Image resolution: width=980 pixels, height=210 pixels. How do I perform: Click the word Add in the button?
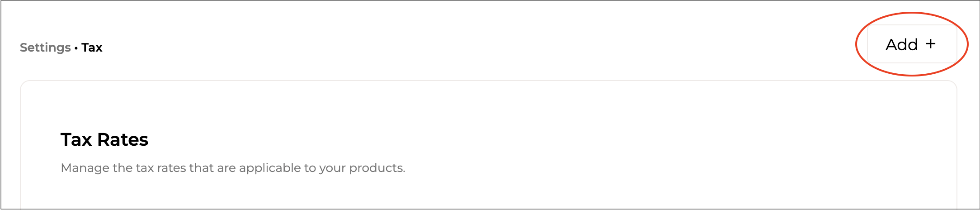click(x=901, y=45)
